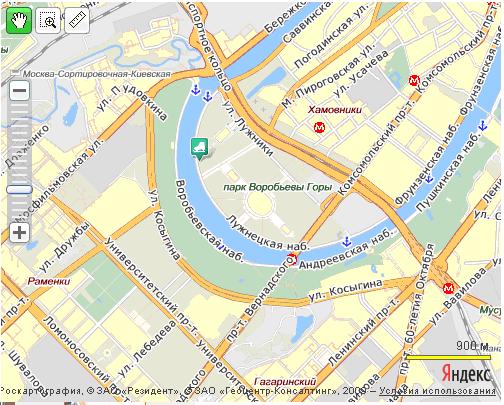Click the zoom in plus button
Screen dimensions: 504x405
click(19, 232)
